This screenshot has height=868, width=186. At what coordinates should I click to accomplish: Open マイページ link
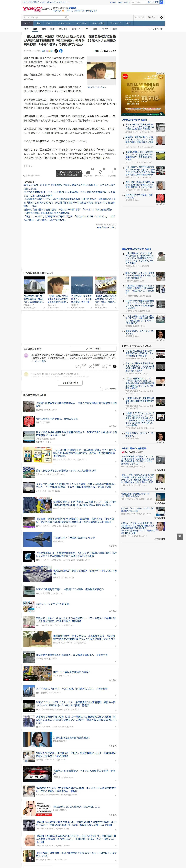(139, 18)
